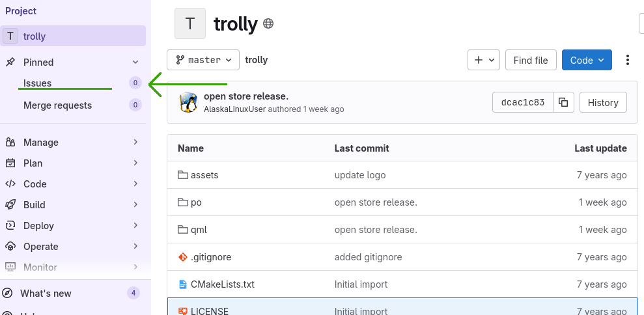Click the kebab more-actions icon
The image size is (644, 315).
[x=628, y=61]
